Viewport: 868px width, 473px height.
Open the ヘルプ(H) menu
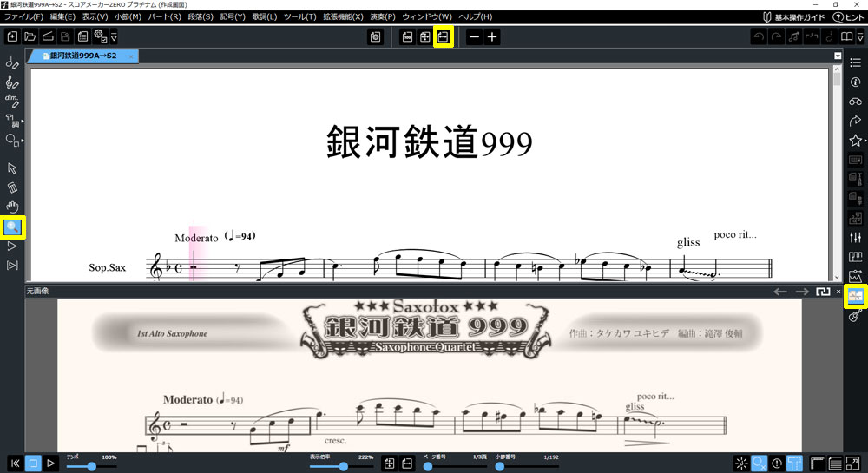475,16
